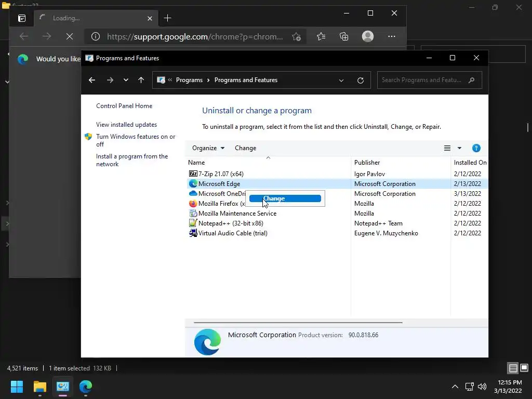Viewport: 532px width, 399px height.
Task: Select Virtual Audio Cable (trial) row
Action: pos(337,233)
